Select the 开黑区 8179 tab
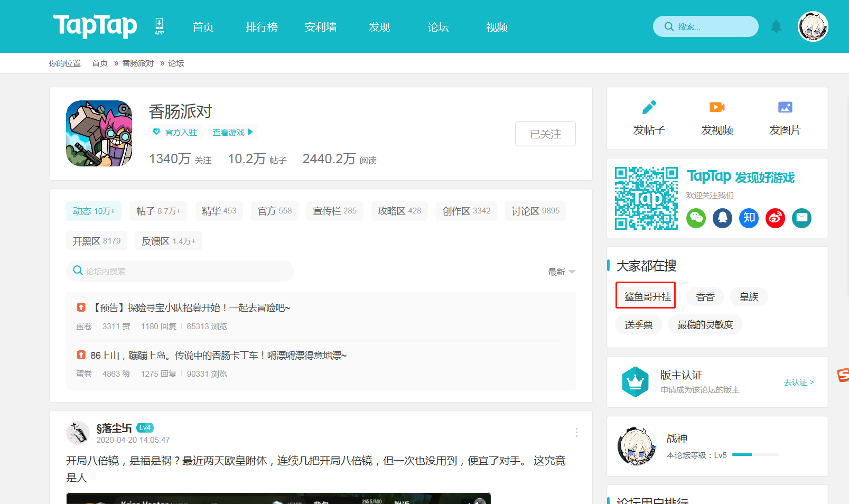Screen dimensions: 849x504 tap(97, 241)
